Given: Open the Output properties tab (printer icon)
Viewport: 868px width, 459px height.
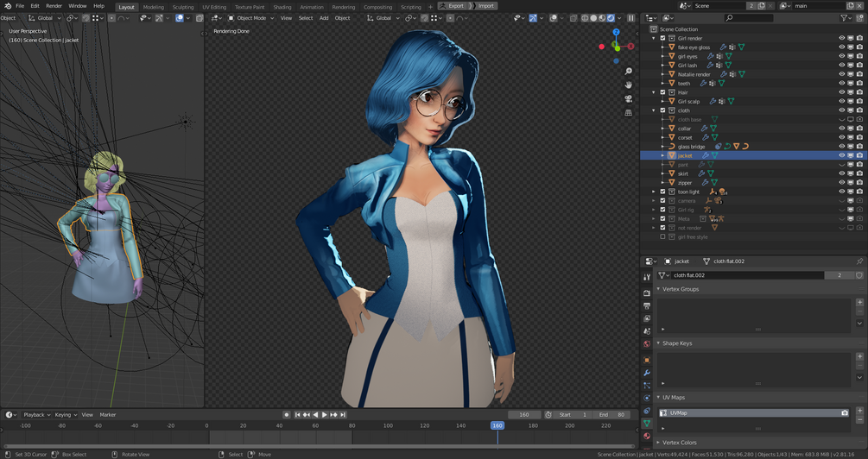Looking at the screenshot, I should coord(647,305).
